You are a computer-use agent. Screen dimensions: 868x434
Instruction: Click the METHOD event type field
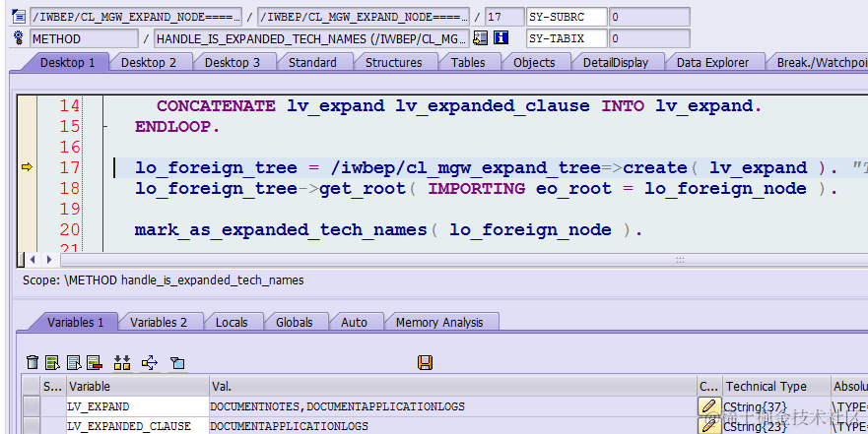click(84, 38)
